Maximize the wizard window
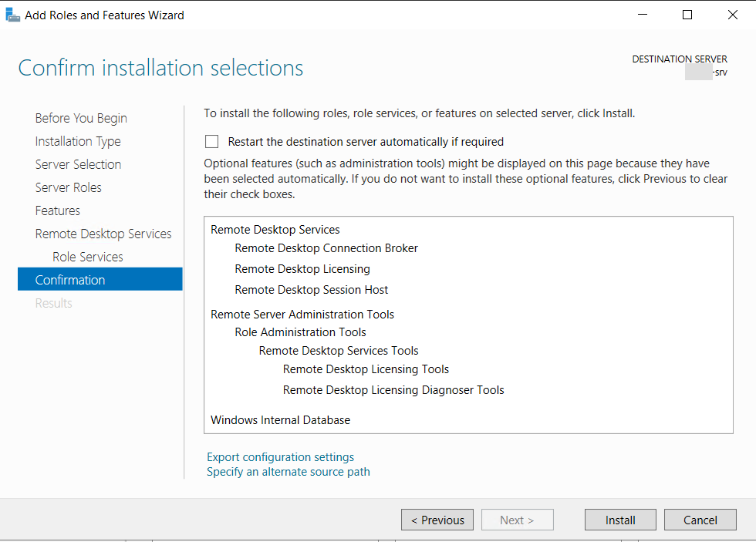This screenshot has width=756, height=542. pyautogui.click(x=687, y=15)
